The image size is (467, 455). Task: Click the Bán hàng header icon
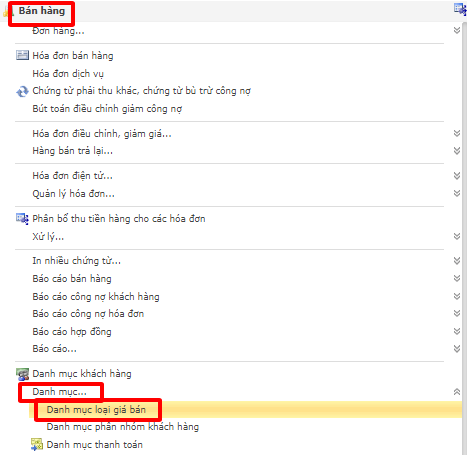coord(7,12)
